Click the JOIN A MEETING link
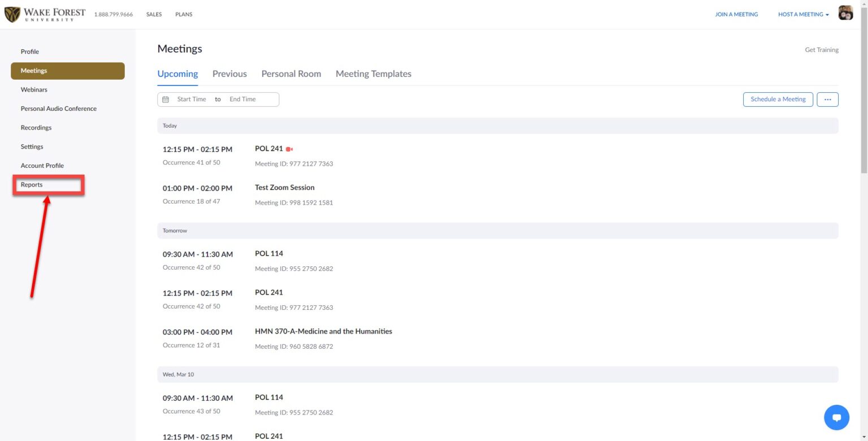868x441 pixels. [x=736, y=14]
